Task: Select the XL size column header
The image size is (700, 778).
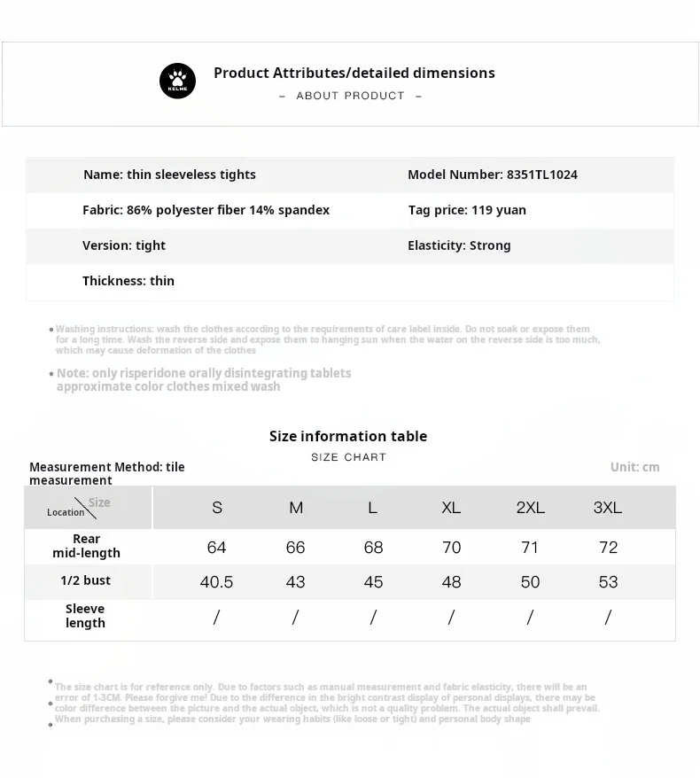Action: pos(451,508)
